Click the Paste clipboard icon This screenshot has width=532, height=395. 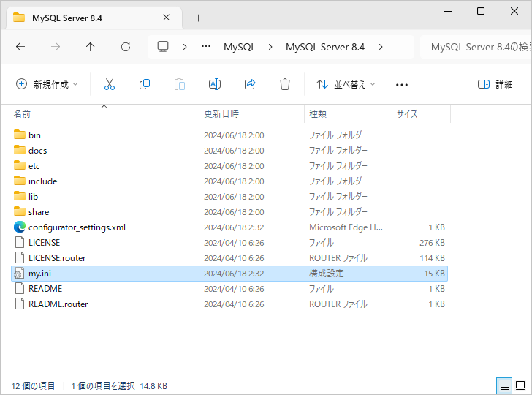tap(180, 84)
